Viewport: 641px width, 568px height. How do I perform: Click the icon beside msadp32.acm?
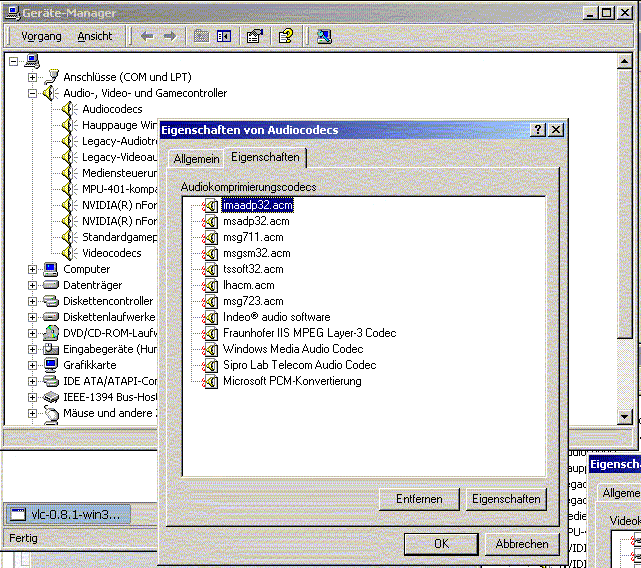click(x=210, y=221)
